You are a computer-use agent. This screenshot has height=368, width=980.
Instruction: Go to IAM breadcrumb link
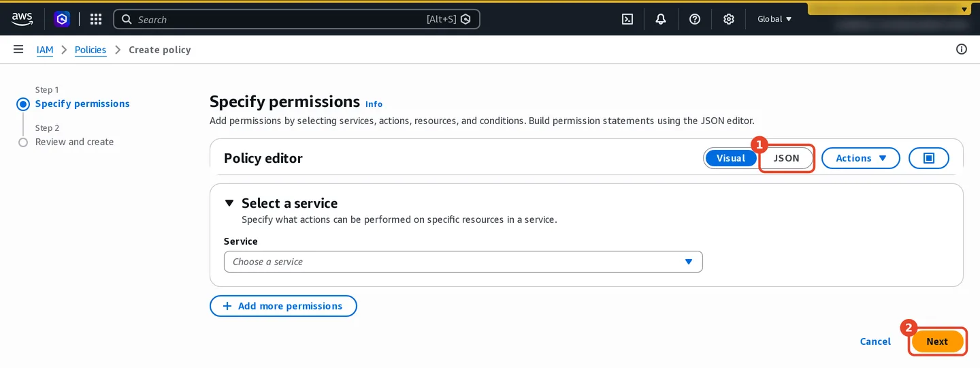(x=45, y=50)
